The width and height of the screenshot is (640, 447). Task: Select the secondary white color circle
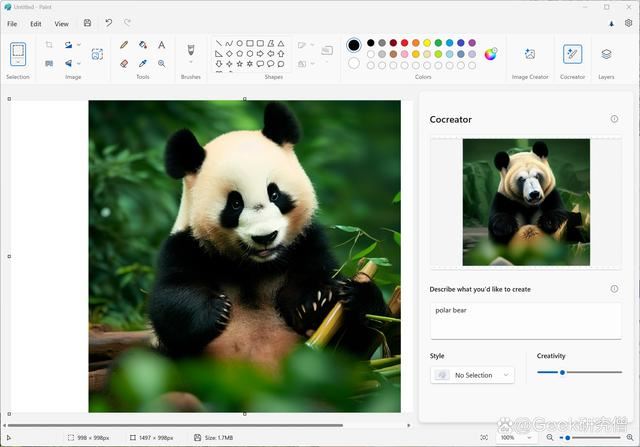[353, 63]
